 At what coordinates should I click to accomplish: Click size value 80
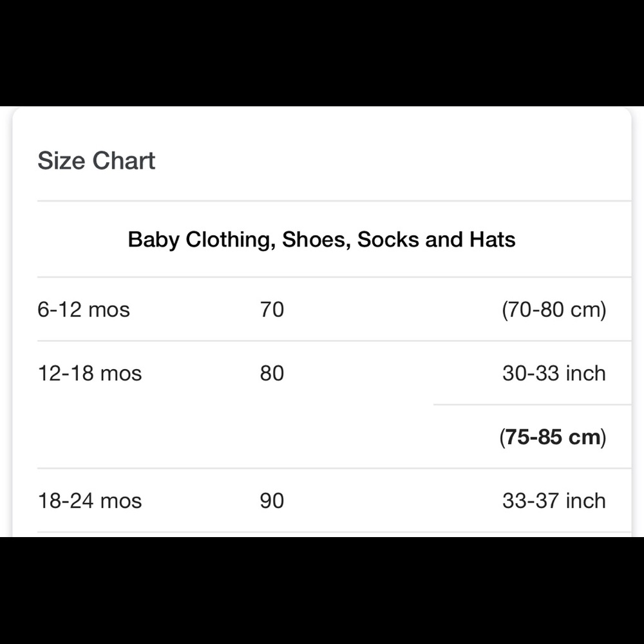(272, 374)
